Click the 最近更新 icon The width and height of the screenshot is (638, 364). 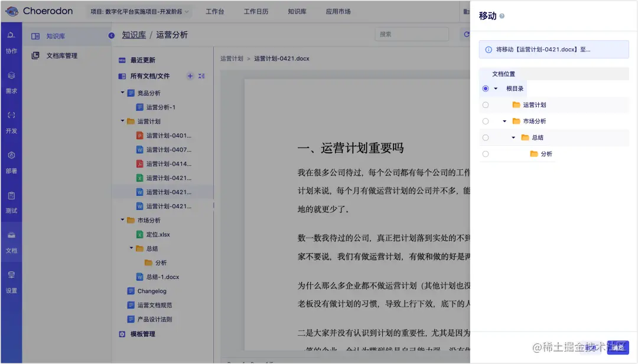(122, 60)
